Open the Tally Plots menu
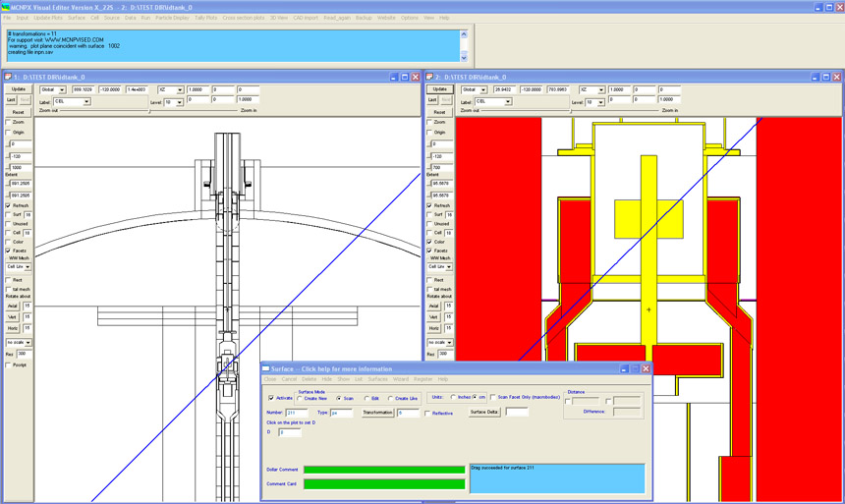The height and width of the screenshot is (504, 845). tap(206, 18)
